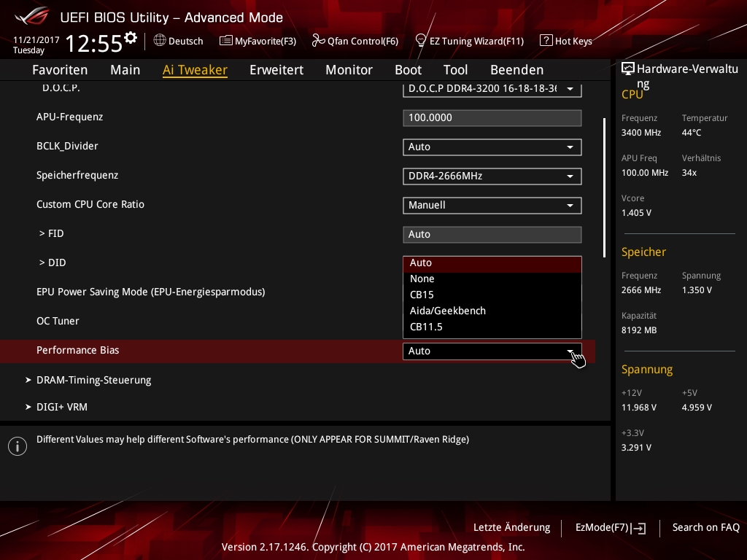This screenshot has width=747, height=560.
Task: Click Deutsch language button
Action: coord(179,41)
